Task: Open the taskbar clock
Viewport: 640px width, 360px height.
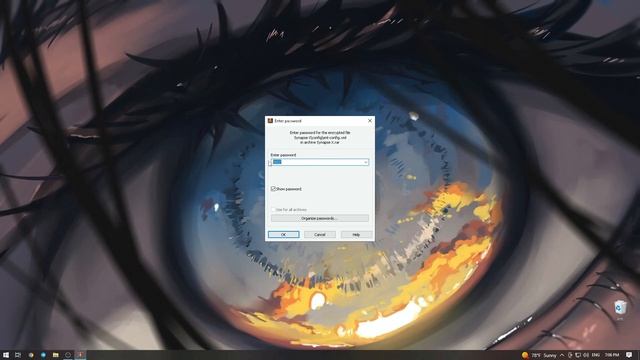Action: [612, 355]
